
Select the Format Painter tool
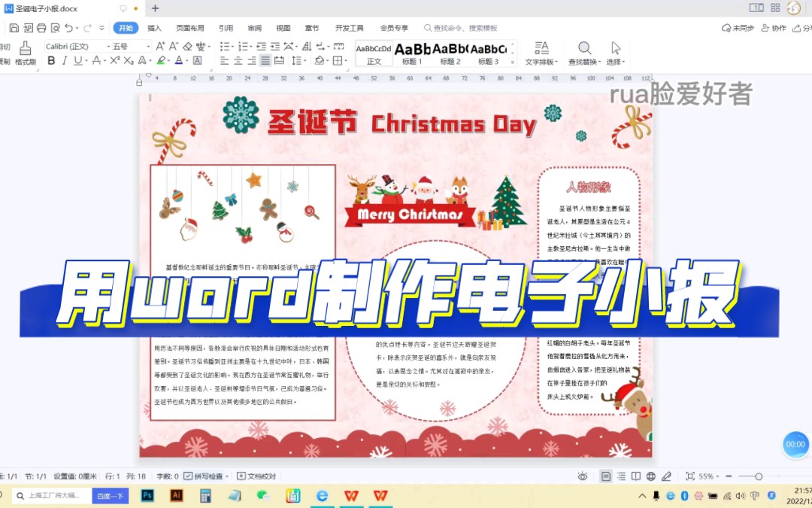pos(25,50)
